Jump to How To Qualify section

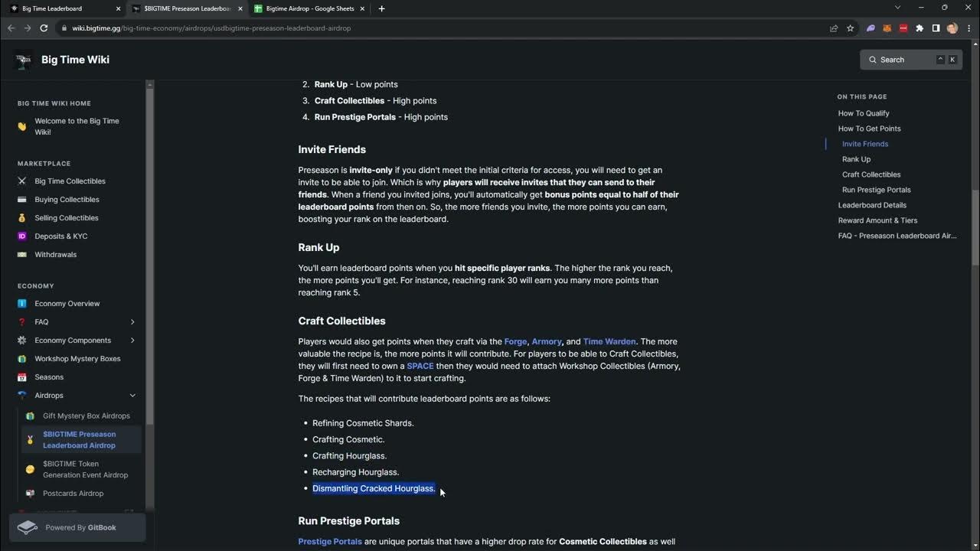point(864,113)
